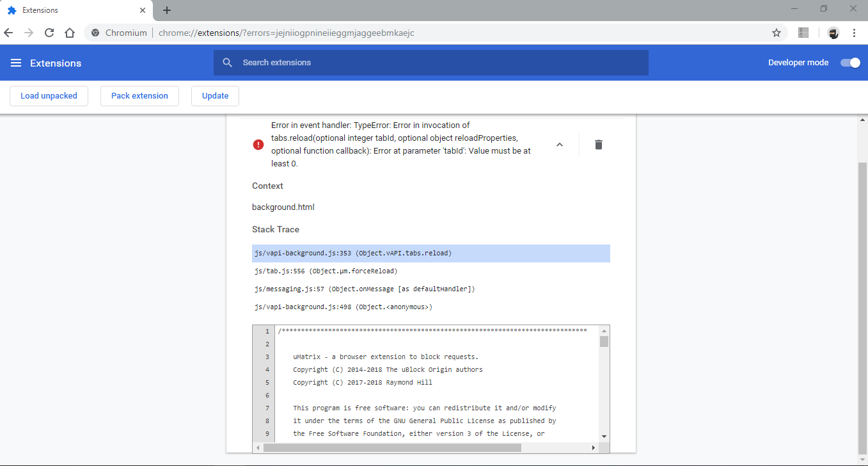
Task: Open a new tab with the plus button
Action: [x=167, y=10]
